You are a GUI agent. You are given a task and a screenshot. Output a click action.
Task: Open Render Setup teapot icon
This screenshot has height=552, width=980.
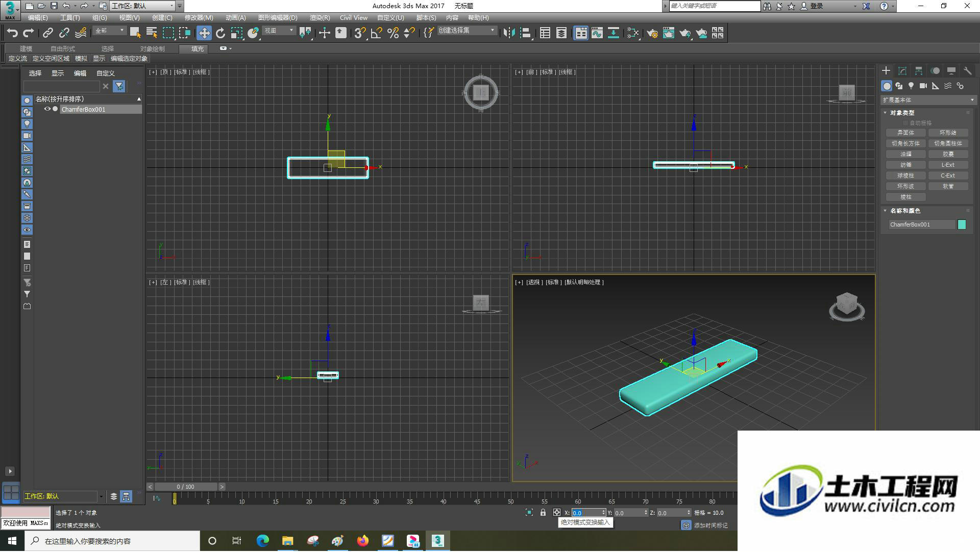pyautogui.click(x=652, y=33)
